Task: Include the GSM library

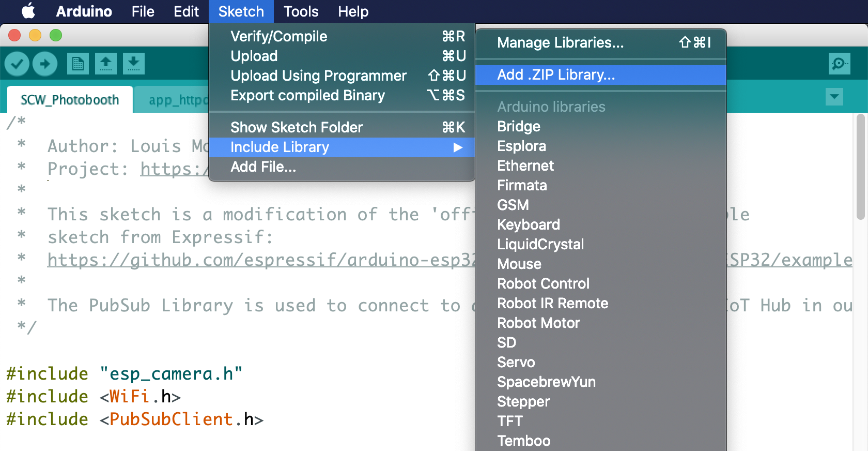Action: coord(601,205)
